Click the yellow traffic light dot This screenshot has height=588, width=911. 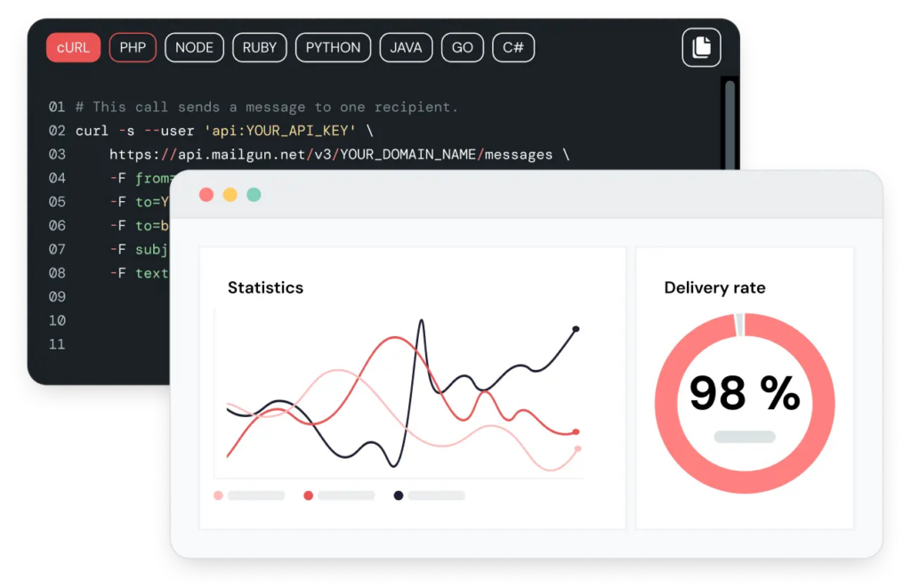(x=230, y=194)
